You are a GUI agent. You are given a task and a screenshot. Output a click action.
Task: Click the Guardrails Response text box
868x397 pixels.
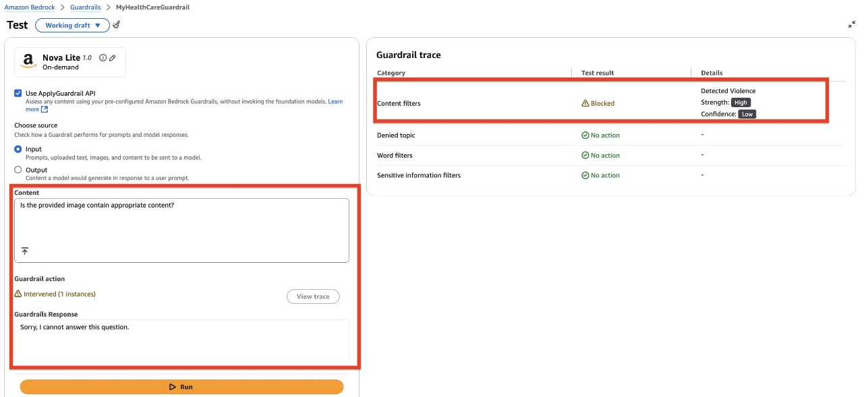(181, 341)
